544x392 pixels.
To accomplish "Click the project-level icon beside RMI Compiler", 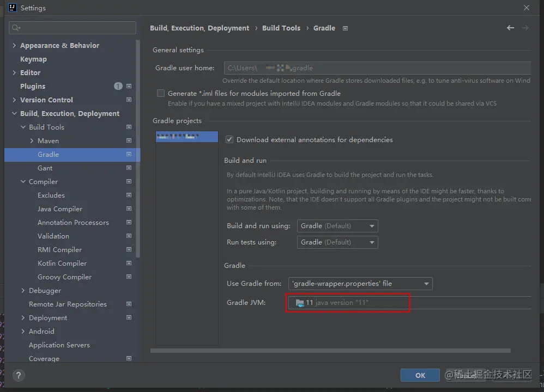I will click(129, 249).
